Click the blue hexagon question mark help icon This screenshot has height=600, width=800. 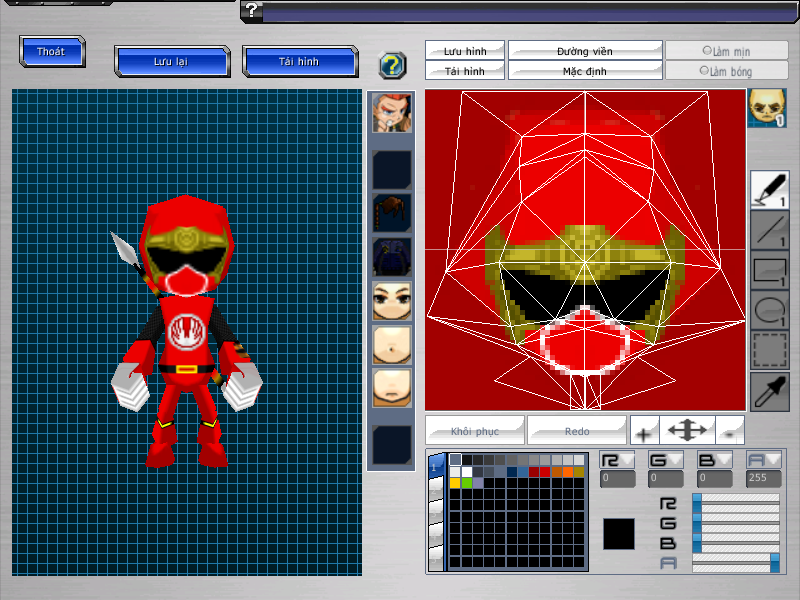tap(392, 65)
